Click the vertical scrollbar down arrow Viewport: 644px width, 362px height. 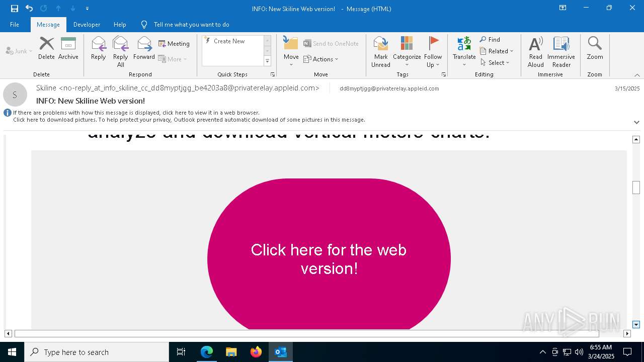pyautogui.click(x=636, y=325)
